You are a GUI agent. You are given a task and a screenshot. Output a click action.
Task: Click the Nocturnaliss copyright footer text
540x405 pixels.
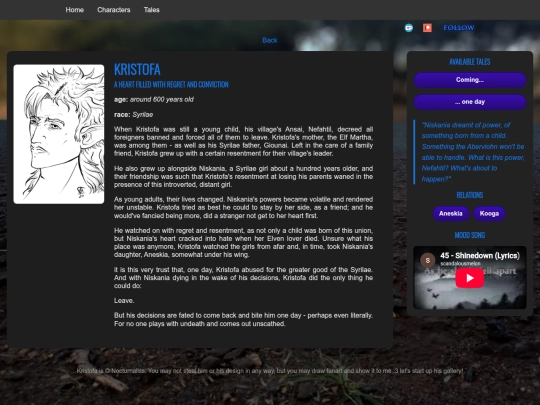(270, 371)
